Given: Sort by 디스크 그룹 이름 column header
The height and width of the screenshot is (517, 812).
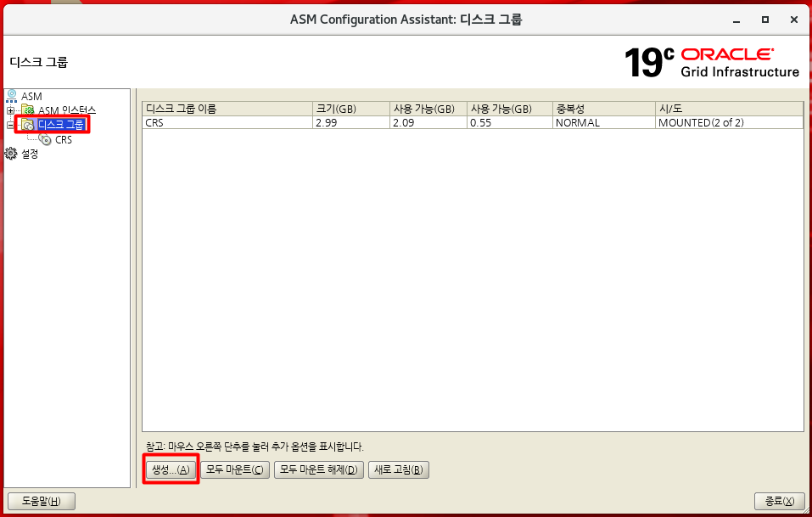Looking at the screenshot, I should [227, 109].
